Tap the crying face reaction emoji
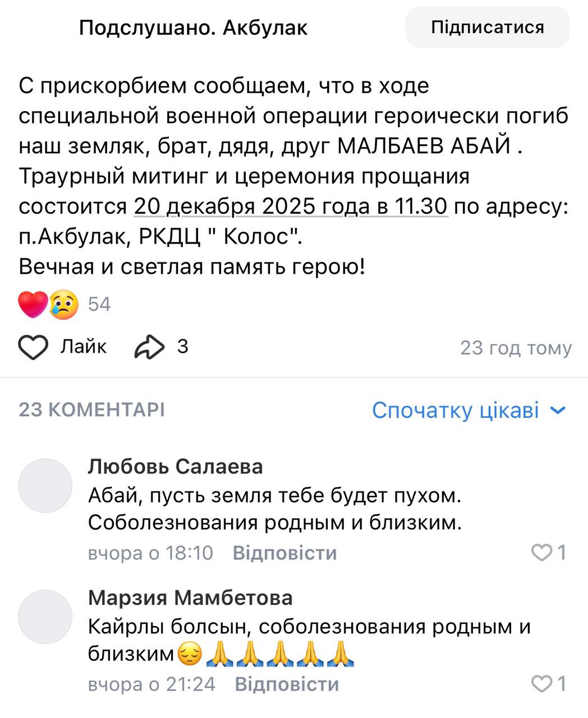The width and height of the screenshot is (588, 718). click(x=63, y=305)
